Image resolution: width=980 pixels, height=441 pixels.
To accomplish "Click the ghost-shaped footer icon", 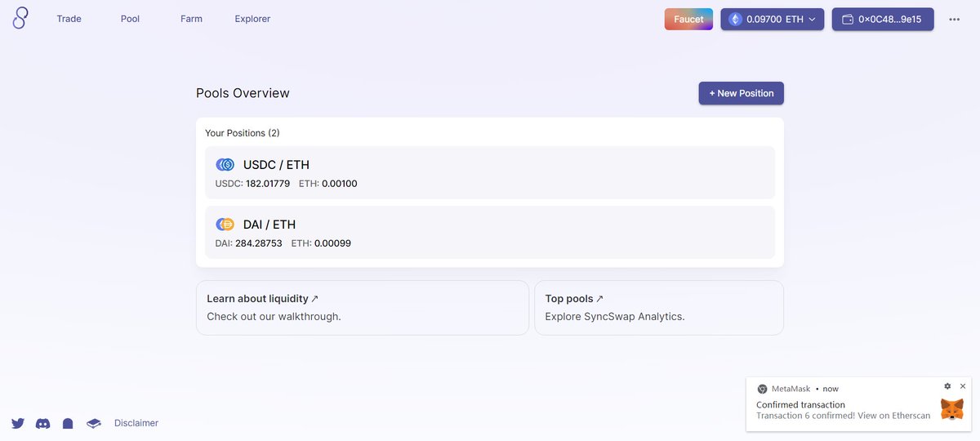I will click(x=69, y=423).
